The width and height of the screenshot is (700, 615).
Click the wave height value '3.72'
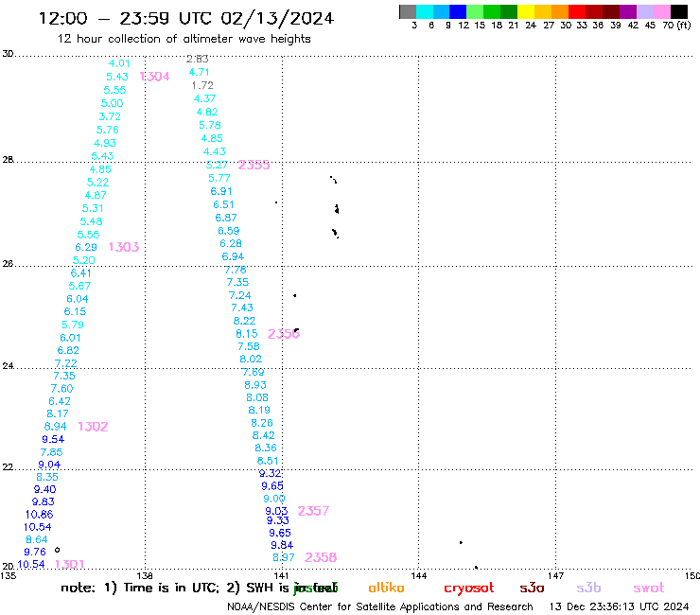pos(110,116)
